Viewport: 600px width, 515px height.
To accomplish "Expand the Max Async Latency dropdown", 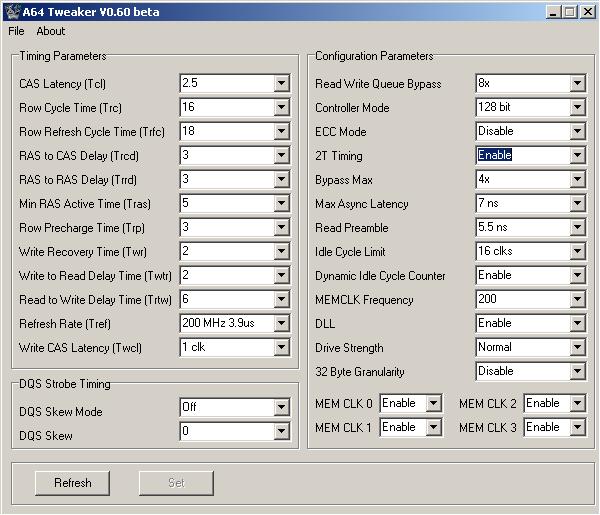I will [577, 203].
